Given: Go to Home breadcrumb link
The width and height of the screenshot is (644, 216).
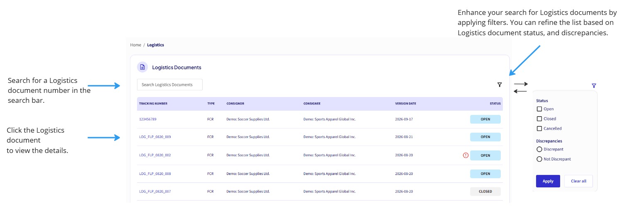Looking at the screenshot, I should coord(136,45).
